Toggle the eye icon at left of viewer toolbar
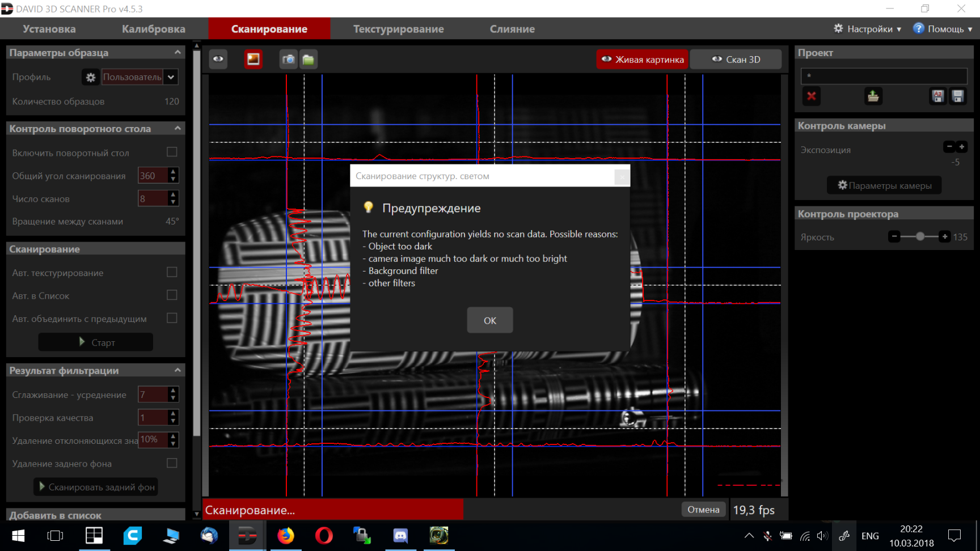The height and width of the screenshot is (551, 980). 218,60
